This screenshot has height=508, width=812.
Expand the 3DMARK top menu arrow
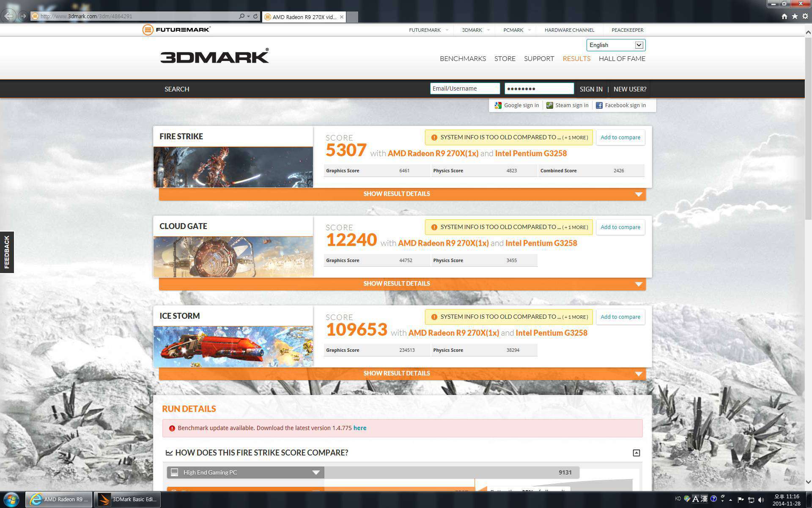pos(488,30)
